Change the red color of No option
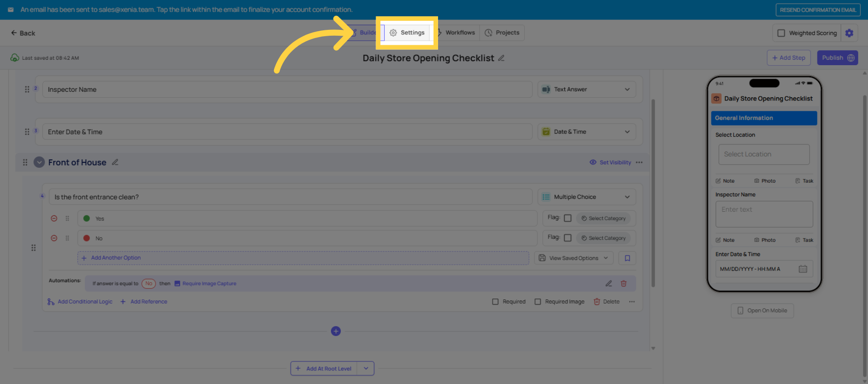 point(87,238)
